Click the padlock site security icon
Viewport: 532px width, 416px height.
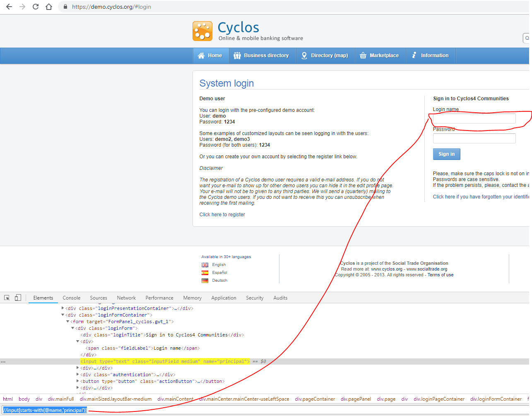pos(65,7)
